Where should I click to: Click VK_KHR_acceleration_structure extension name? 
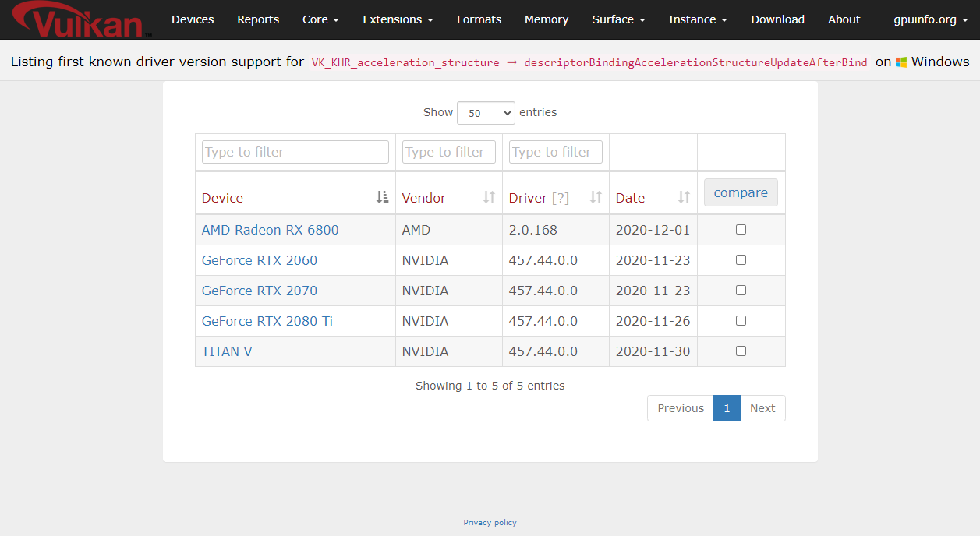pos(405,63)
